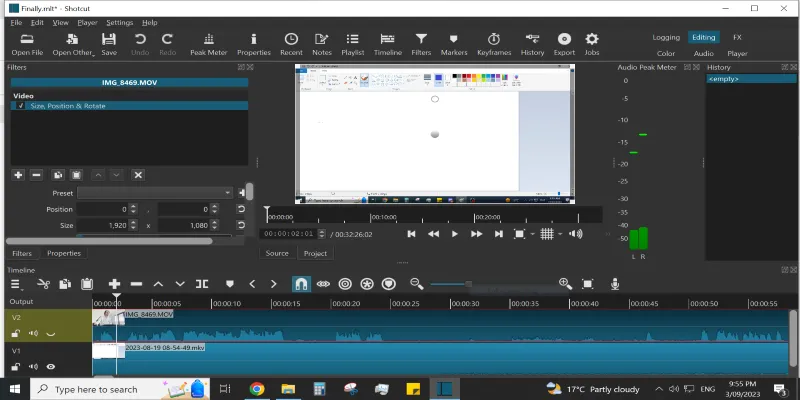The height and width of the screenshot is (400, 800).
Task: Switch to Audio layout
Action: click(703, 53)
